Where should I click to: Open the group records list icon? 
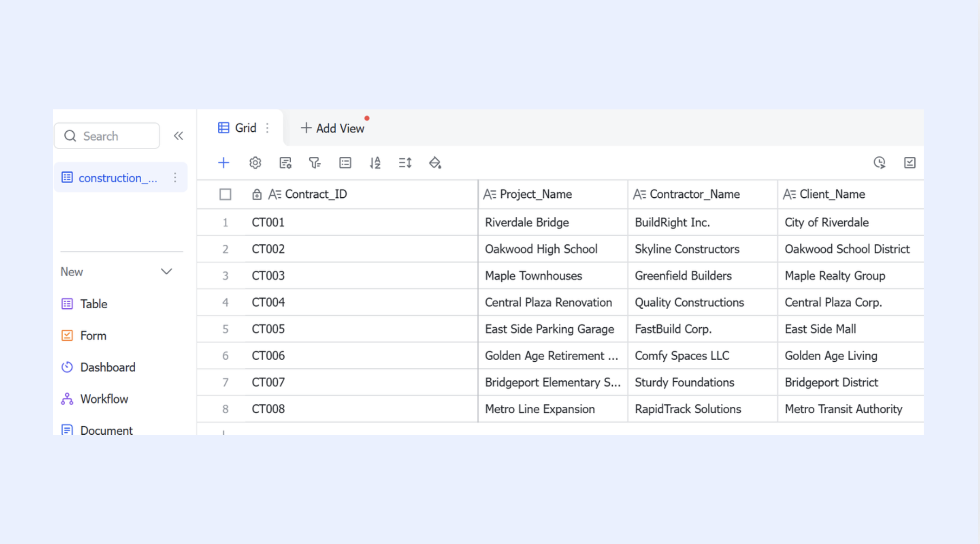pyautogui.click(x=345, y=163)
